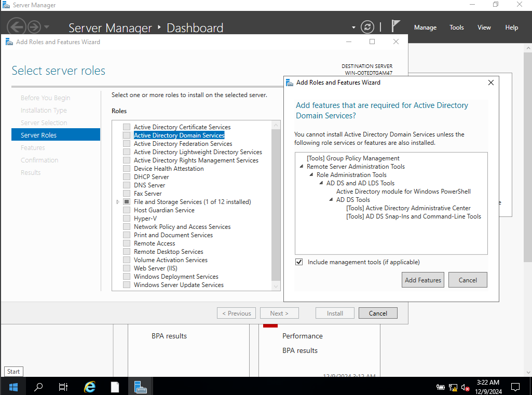Viewport: 532px width, 395px height.
Task: Collapse Role Administration Tools node
Action: [x=311, y=174]
